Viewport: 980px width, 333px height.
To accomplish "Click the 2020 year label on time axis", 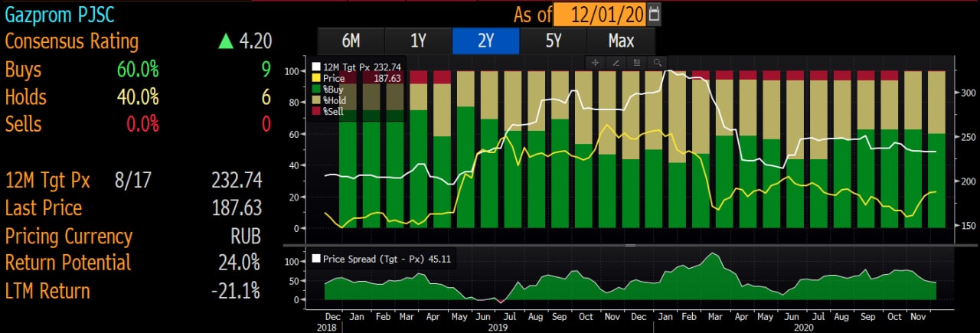I will pyautogui.click(x=802, y=327).
